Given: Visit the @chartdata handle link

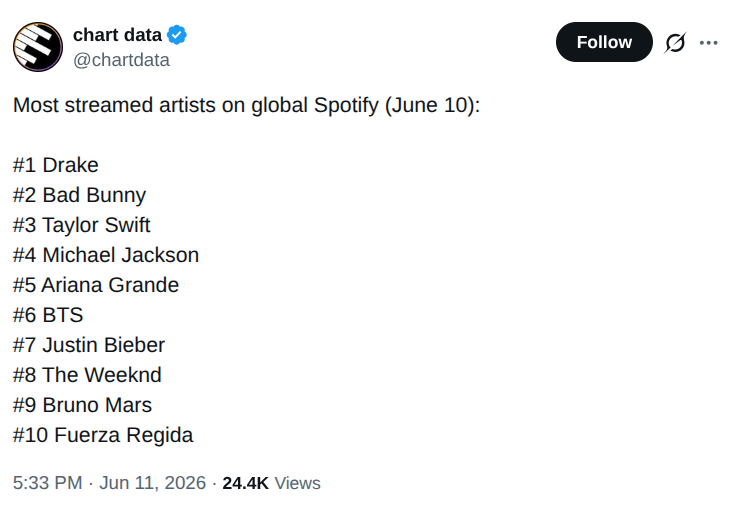Looking at the screenshot, I should (122, 60).
